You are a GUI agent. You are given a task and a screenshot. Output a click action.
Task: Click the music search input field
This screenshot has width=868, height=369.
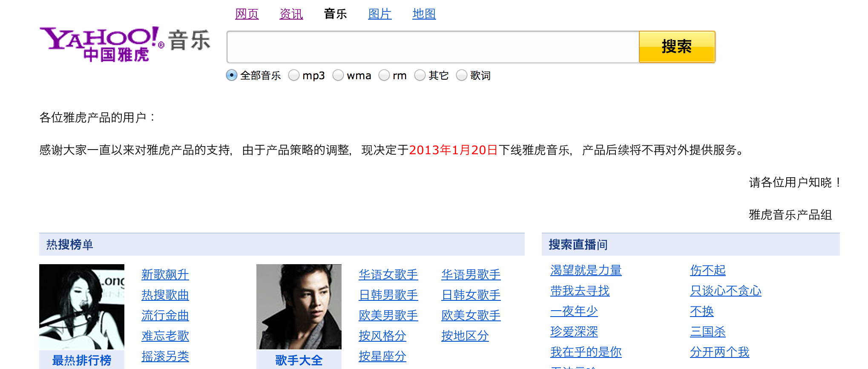coord(433,47)
